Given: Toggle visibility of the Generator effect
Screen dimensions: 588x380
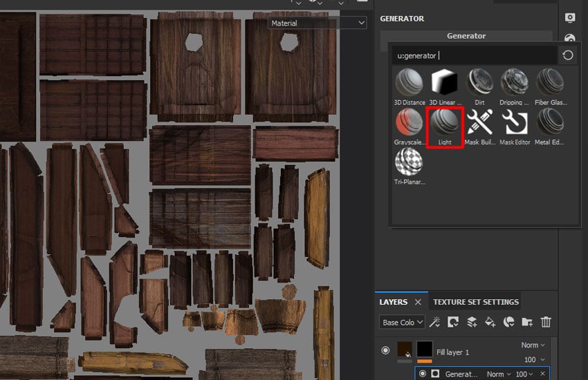Looking at the screenshot, I should 422,374.
